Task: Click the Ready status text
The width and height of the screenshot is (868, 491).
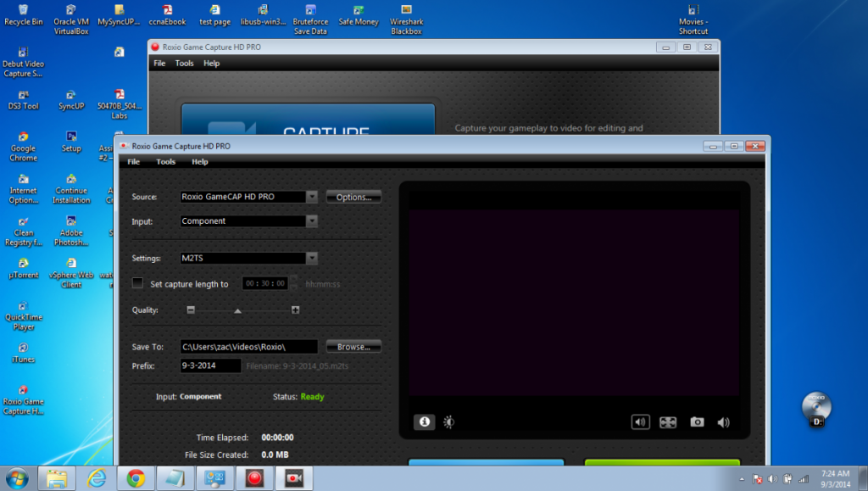Action: tap(312, 396)
